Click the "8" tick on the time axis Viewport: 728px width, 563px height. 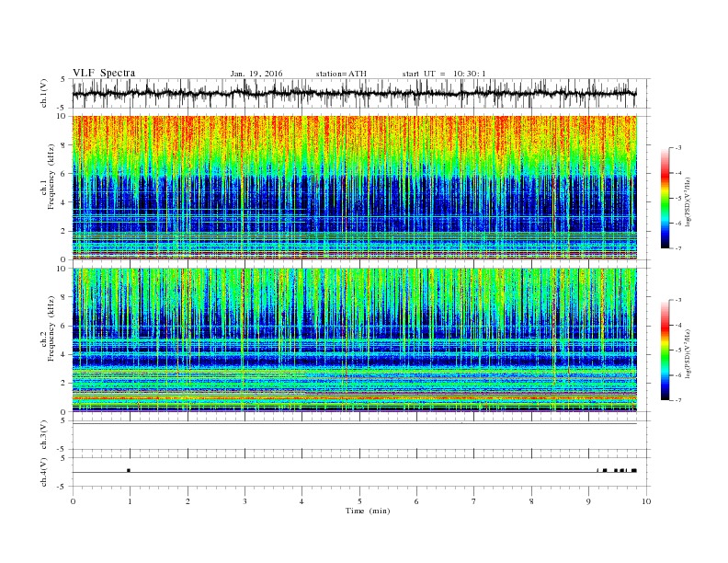point(531,501)
